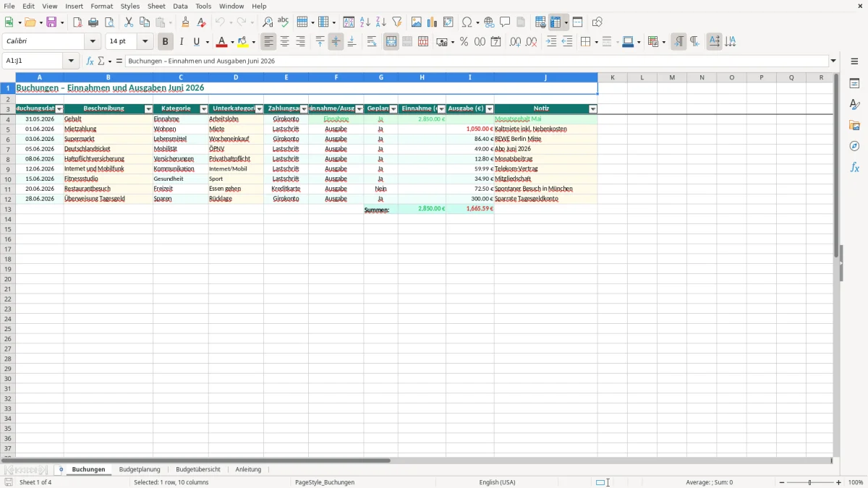Insert an image
The height and width of the screenshot is (488, 868).
tap(417, 22)
